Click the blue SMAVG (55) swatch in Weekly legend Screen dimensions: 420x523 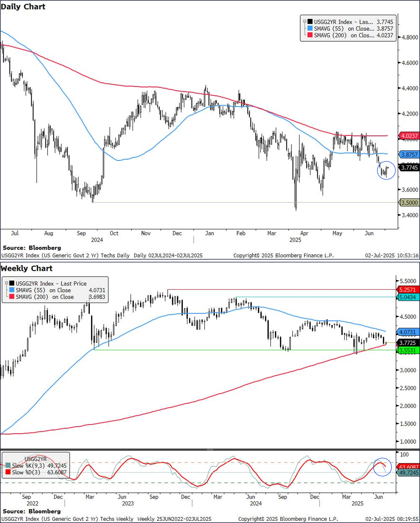point(12,290)
